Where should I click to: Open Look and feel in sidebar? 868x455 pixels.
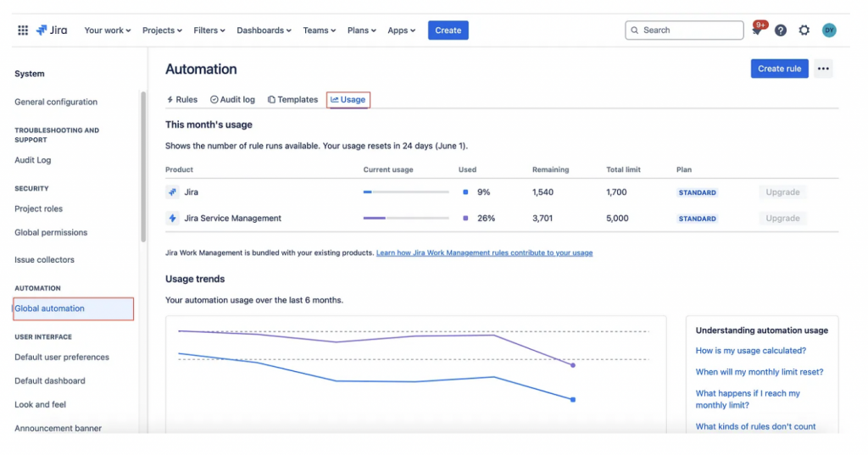tap(41, 405)
